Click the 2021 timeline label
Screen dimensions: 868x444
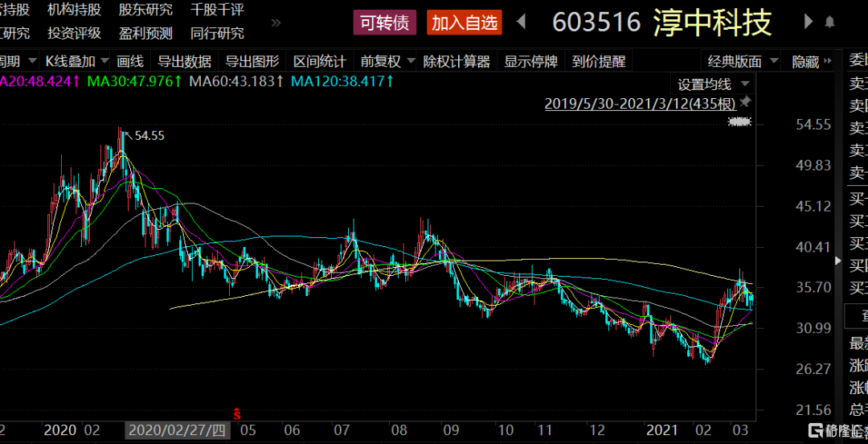(662, 430)
